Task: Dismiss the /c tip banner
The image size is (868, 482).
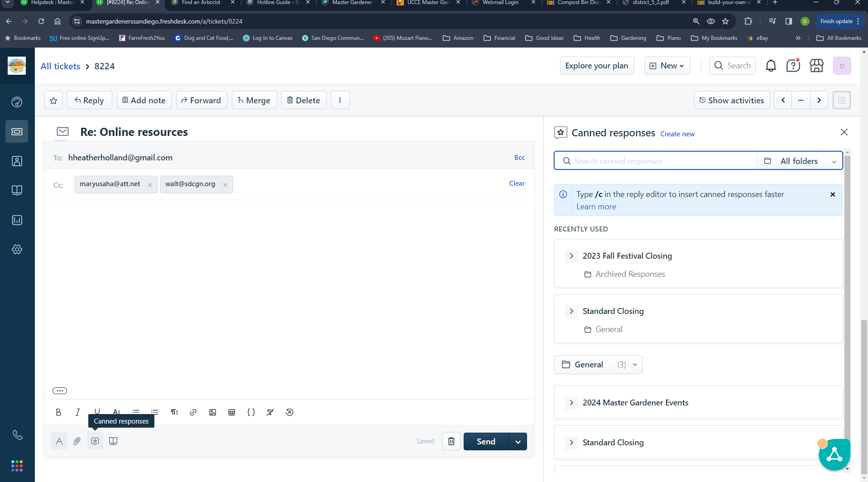Action: [x=833, y=194]
